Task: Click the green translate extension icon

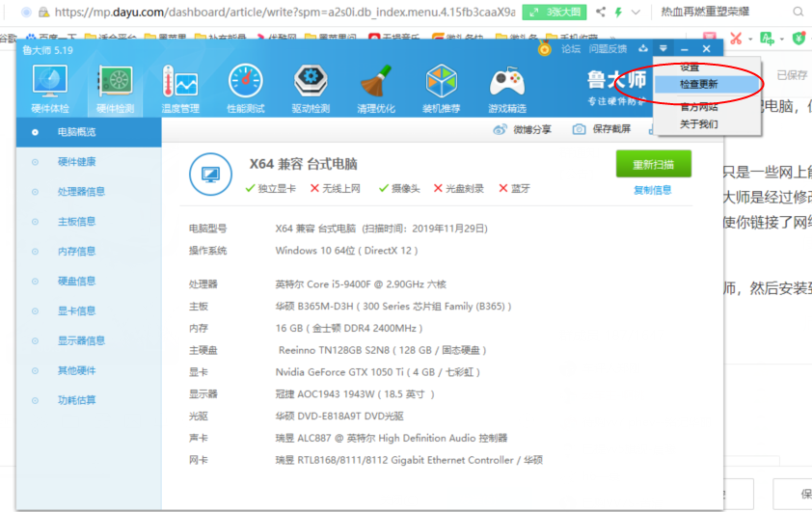Action: click(x=767, y=38)
